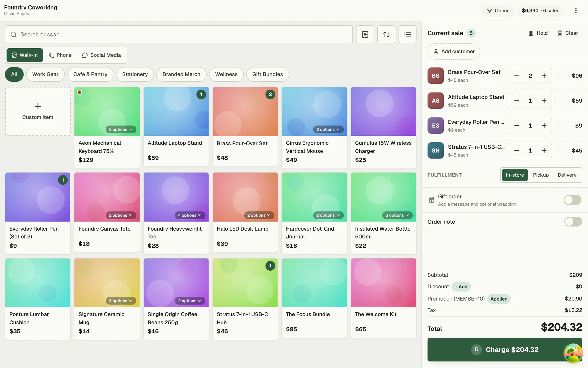Select In-store fulfillment
Screen dimensions: 588x368
tap(514, 175)
